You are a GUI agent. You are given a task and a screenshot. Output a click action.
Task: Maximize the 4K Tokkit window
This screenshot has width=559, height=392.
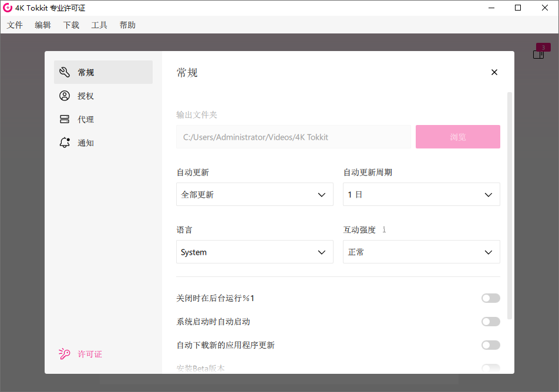pos(518,8)
